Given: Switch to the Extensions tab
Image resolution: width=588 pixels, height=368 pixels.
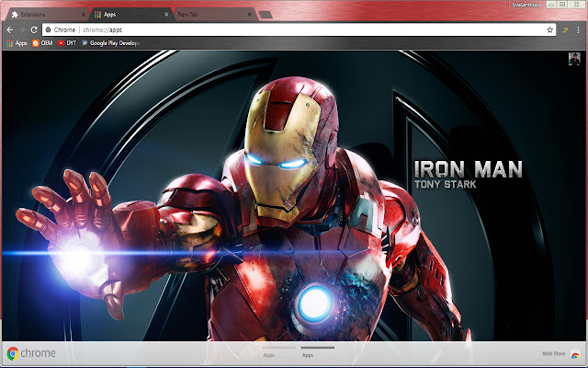Looking at the screenshot, I should (x=47, y=15).
